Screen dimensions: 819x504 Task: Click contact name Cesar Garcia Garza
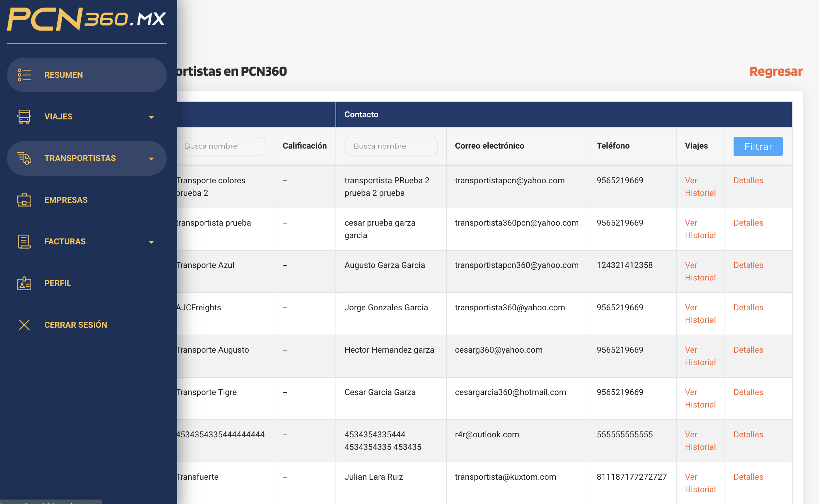pyautogui.click(x=380, y=392)
